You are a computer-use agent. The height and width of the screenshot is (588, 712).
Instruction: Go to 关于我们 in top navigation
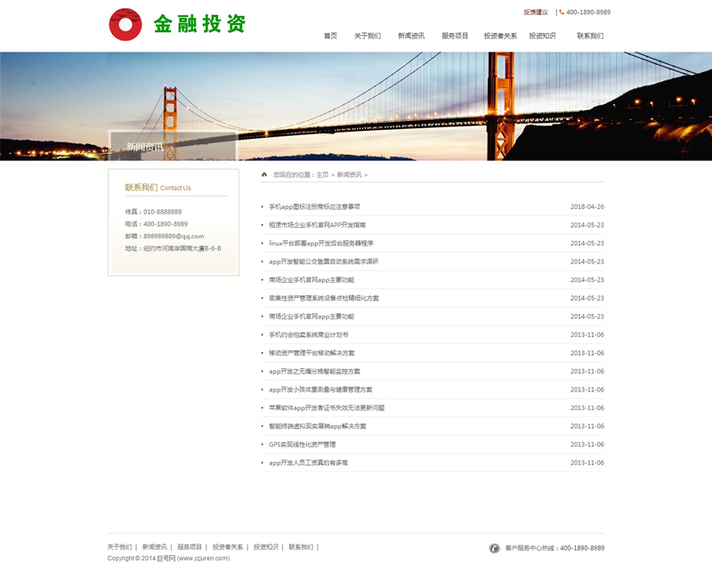coord(367,36)
